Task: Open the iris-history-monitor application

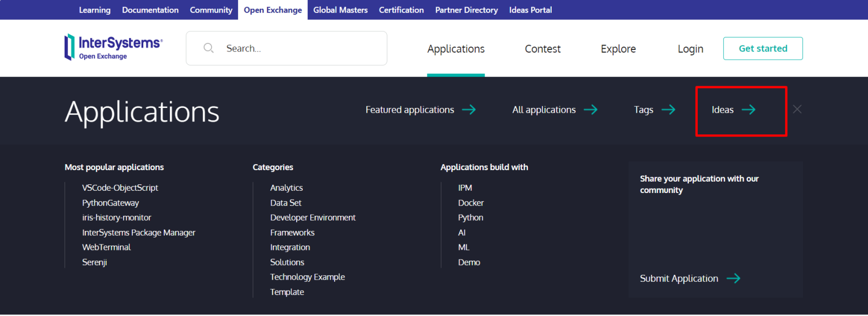Action: tap(117, 217)
